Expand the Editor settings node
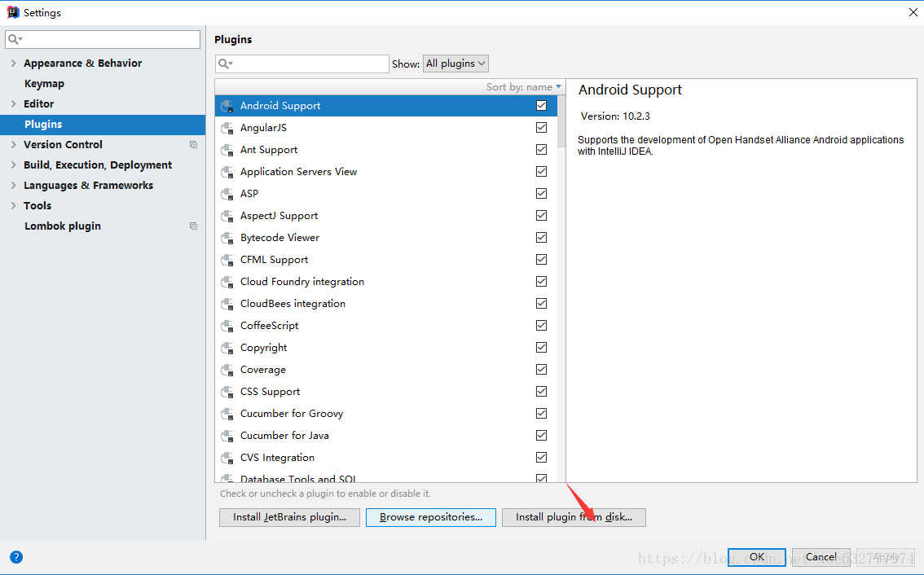This screenshot has height=575, width=924. point(14,103)
